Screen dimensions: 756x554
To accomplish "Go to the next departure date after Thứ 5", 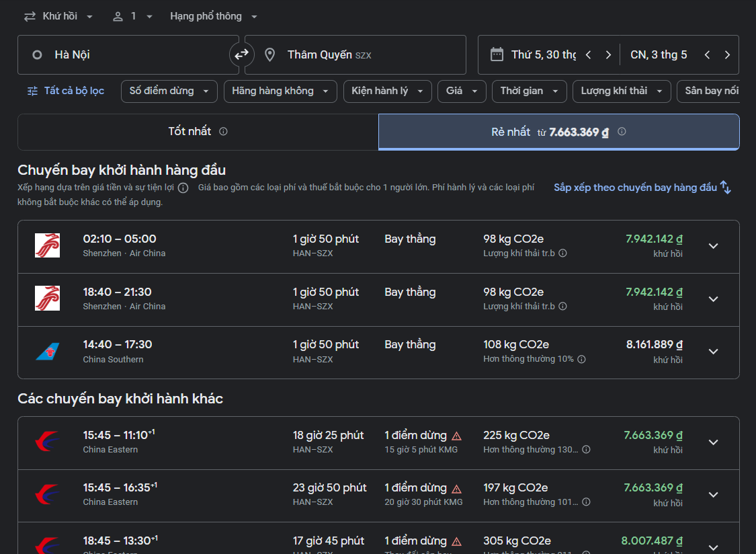I will pos(608,55).
